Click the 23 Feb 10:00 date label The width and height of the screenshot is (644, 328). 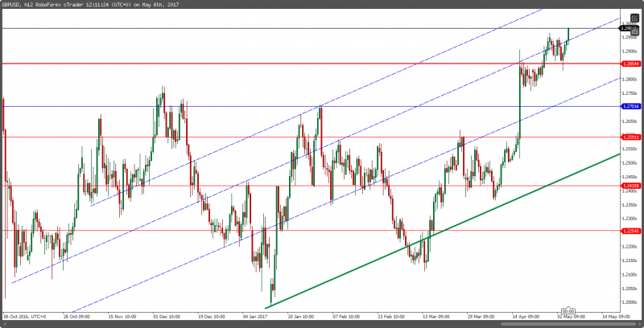(x=390, y=317)
